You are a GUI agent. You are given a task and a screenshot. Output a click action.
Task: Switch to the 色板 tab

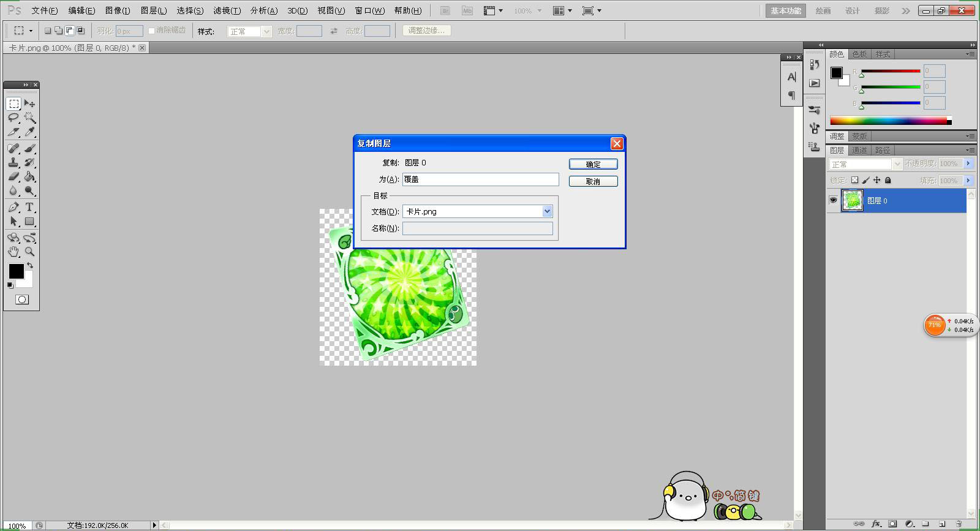click(x=859, y=55)
